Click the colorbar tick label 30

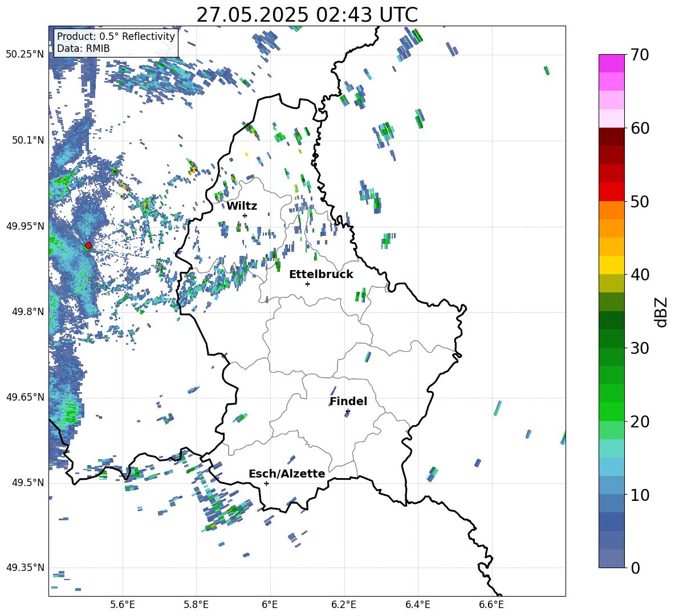640,348
